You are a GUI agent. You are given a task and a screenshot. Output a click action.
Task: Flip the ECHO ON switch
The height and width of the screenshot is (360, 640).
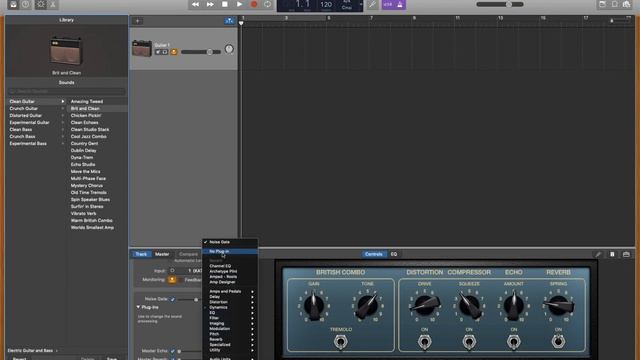click(513, 342)
